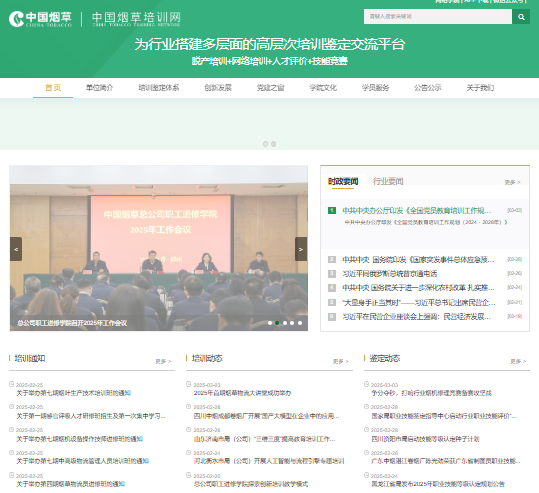539x493 pixels.
Task: Switch to the 时政要闻 tab
Action: coord(343,181)
